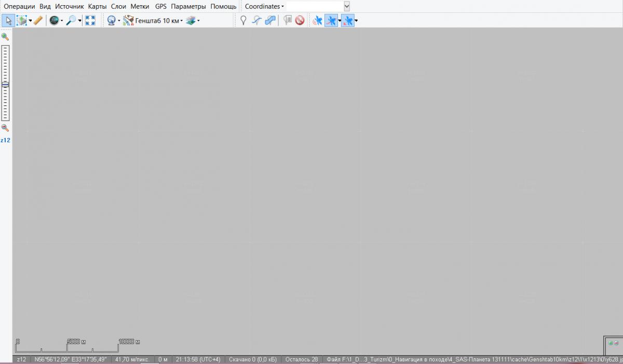The height and width of the screenshot is (364, 623).
Task: Open the Параметры menu
Action: (x=188, y=7)
